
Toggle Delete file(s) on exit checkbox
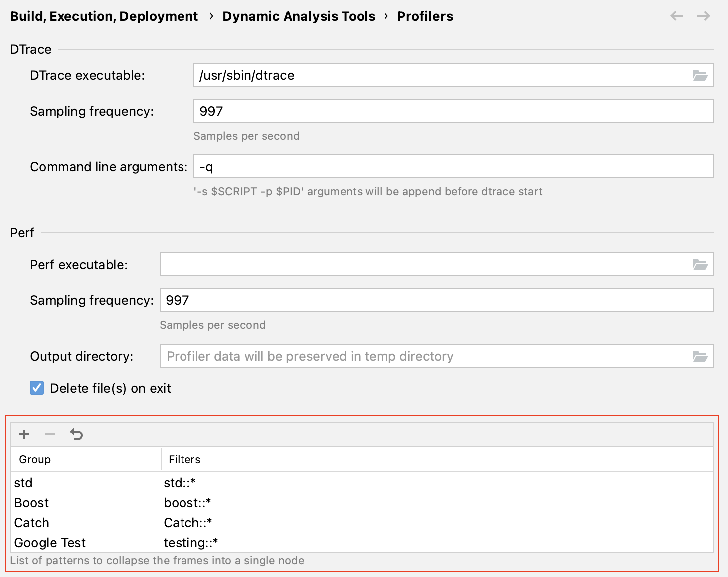pyautogui.click(x=37, y=388)
